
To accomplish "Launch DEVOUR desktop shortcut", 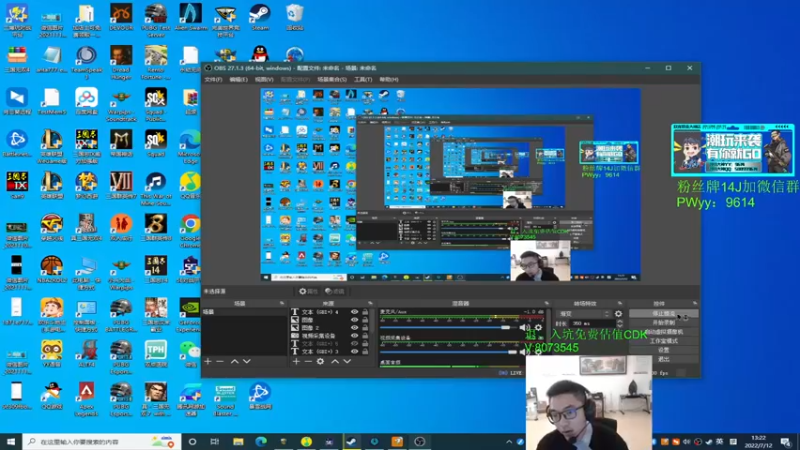I will point(121,17).
